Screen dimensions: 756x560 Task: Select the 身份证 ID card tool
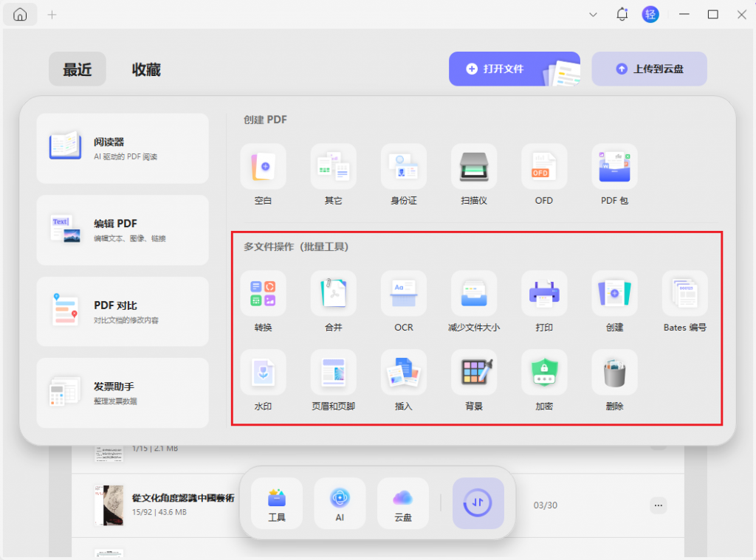pyautogui.click(x=404, y=166)
